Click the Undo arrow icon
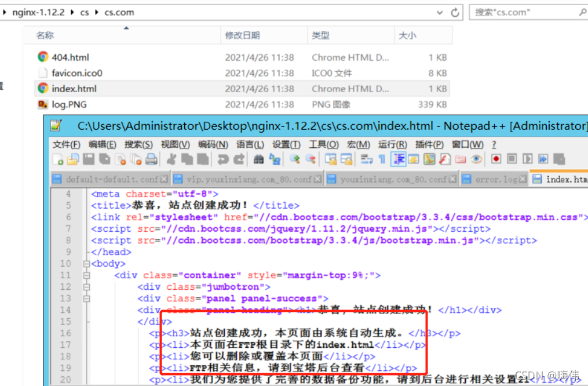The width and height of the screenshot is (588, 386). point(223,159)
